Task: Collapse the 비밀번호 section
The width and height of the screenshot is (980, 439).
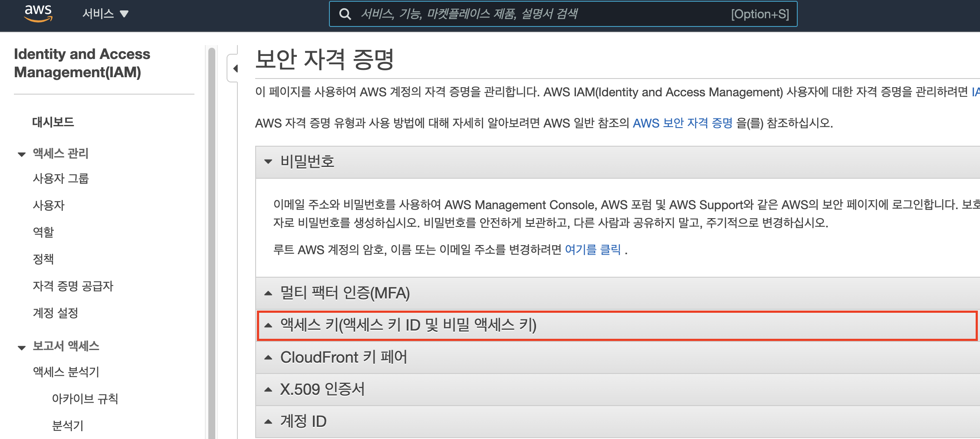Action: point(618,162)
